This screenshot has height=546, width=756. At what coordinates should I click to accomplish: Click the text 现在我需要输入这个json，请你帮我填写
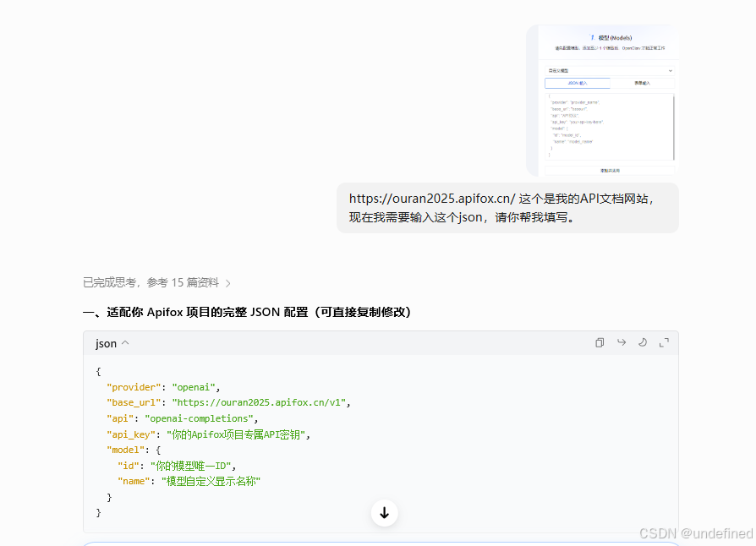coord(462,217)
